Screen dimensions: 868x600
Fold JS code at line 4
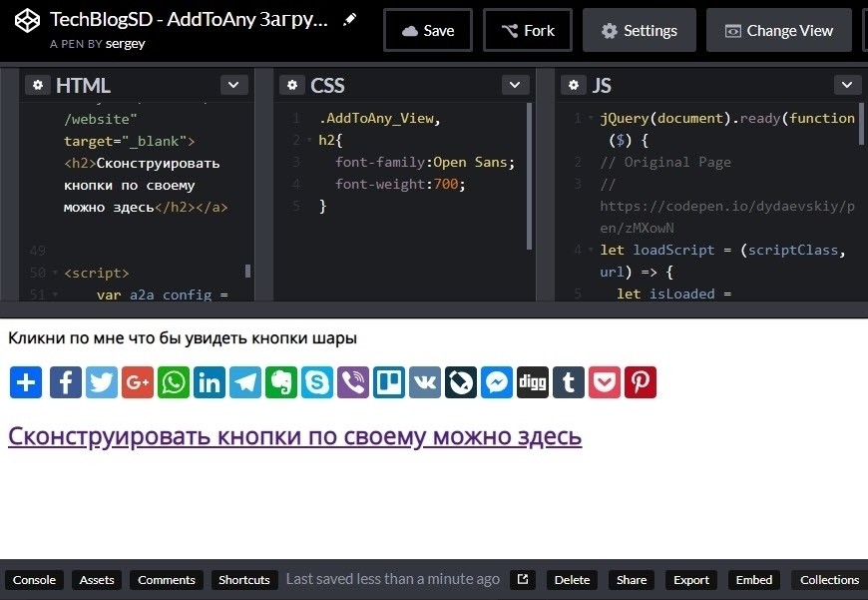click(591, 250)
